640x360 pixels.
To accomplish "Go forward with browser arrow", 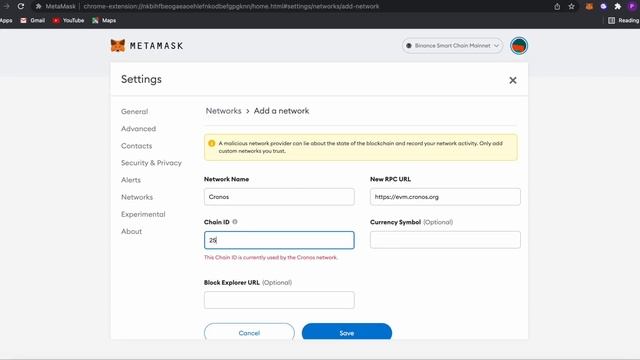I will point(6,6).
